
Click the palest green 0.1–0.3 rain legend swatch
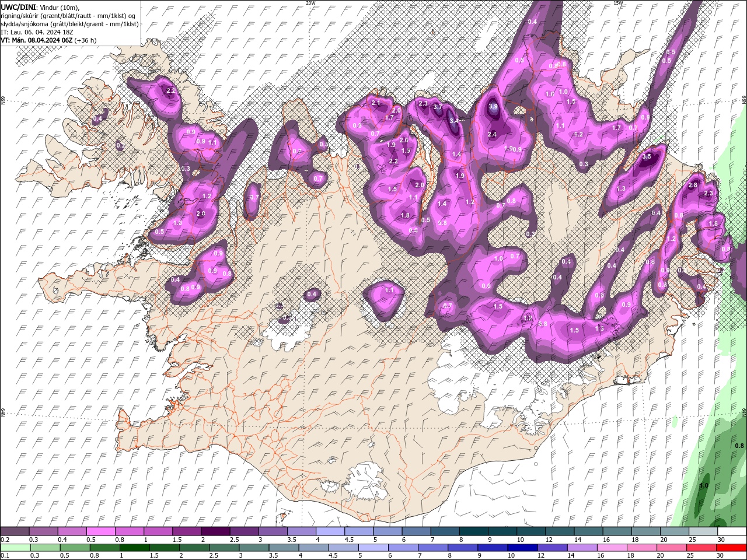pos(16,548)
